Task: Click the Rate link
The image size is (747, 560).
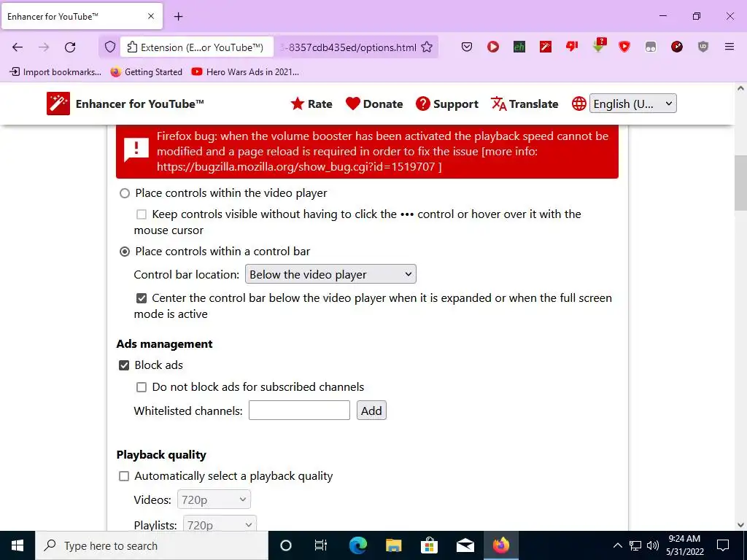Action: [311, 104]
